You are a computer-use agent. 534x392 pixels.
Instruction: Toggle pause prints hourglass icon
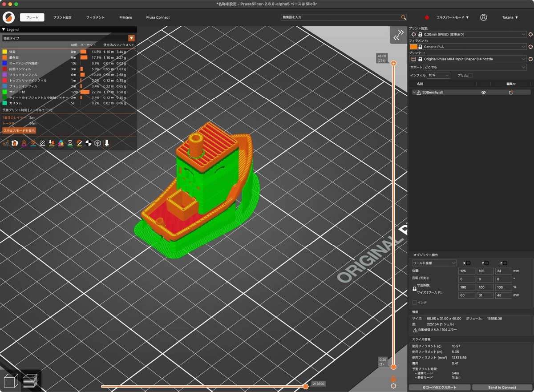70,143
